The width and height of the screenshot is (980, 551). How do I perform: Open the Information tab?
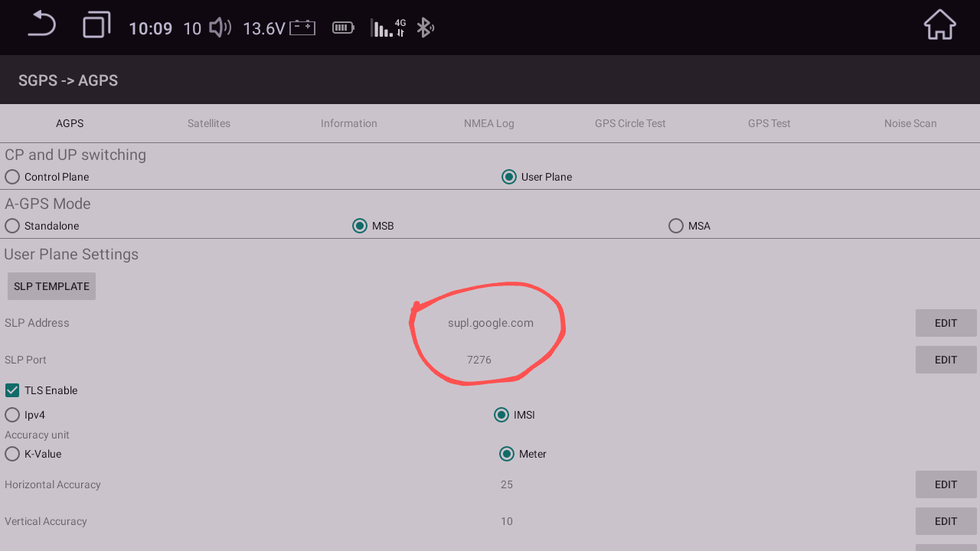pyautogui.click(x=349, y=123)
